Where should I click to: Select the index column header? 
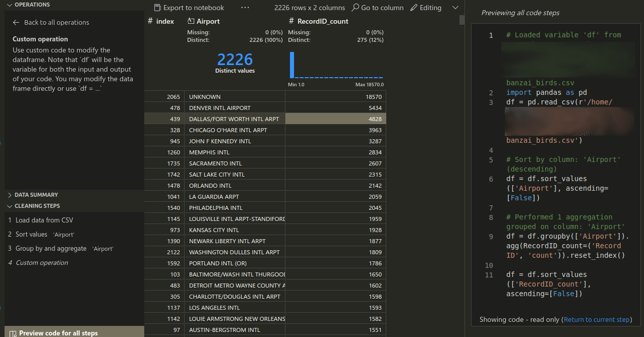point(161,21)
